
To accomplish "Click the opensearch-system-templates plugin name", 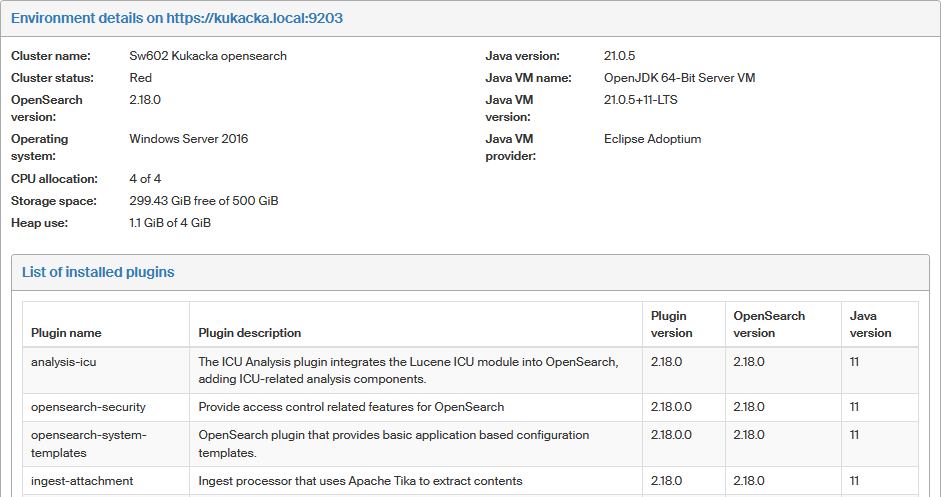I will pos(88,444).
